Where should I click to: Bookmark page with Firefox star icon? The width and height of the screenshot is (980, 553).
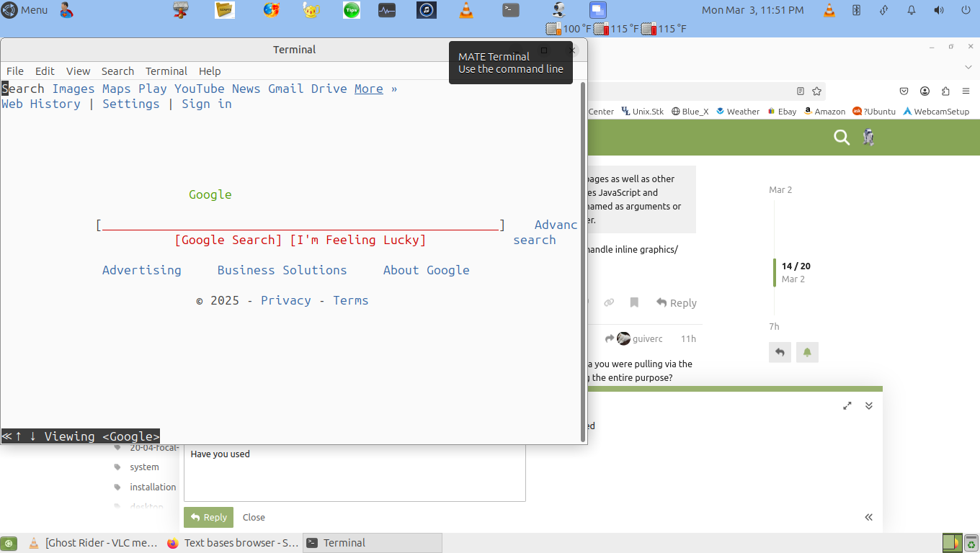click(817, 91)
